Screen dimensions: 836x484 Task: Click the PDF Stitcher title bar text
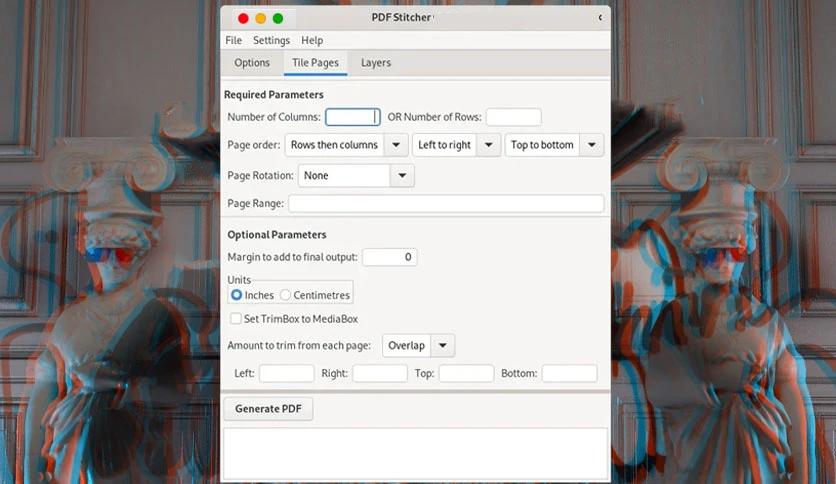(401, 18)
